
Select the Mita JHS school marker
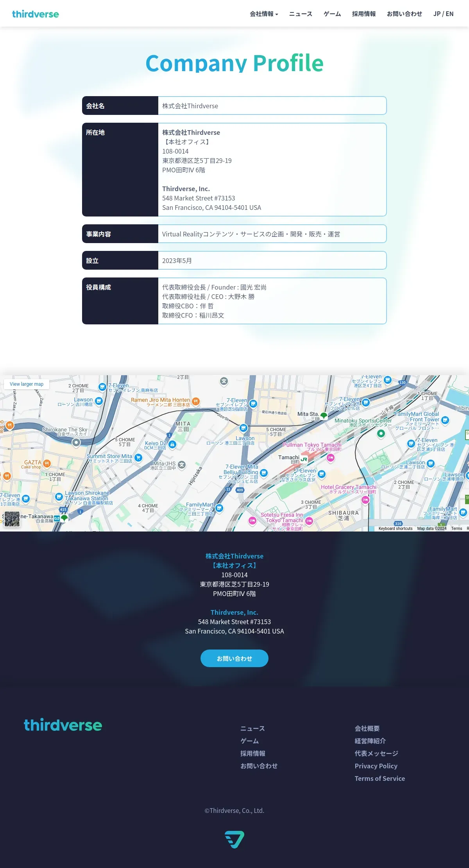tap(182, 465)
